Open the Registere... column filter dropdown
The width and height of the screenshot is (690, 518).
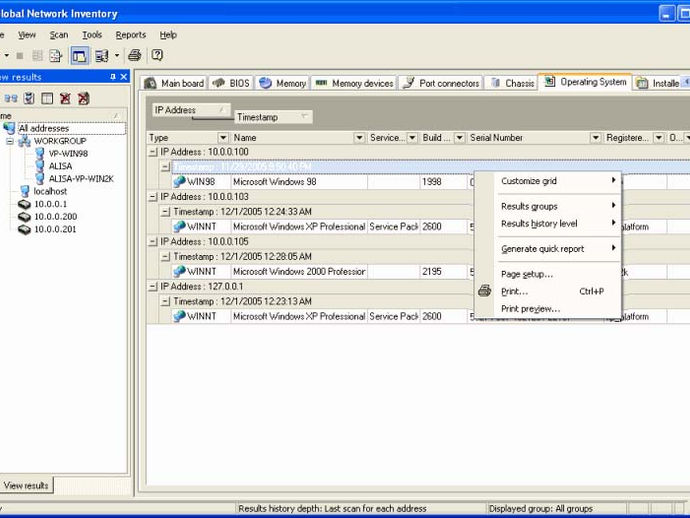click(659, 138)
